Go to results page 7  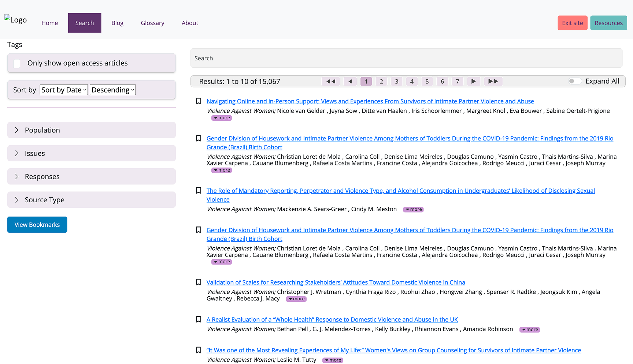pos(458,81)
